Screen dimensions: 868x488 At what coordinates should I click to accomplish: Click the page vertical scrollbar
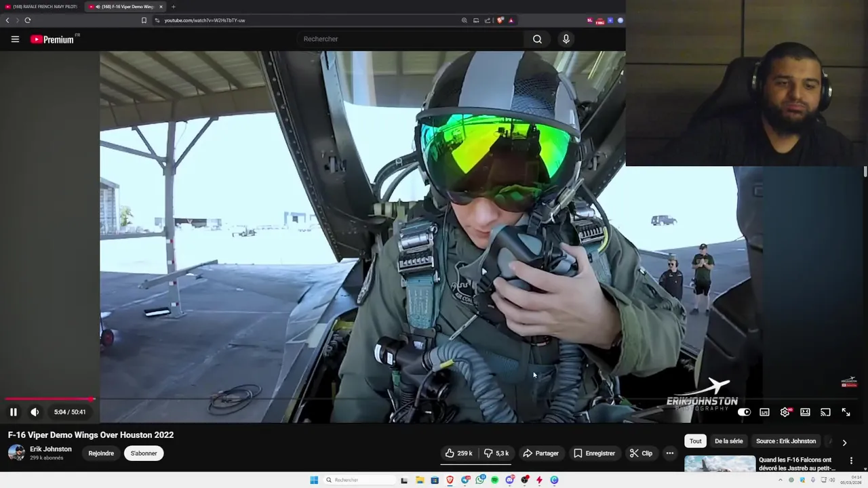(x=865, y=171)
